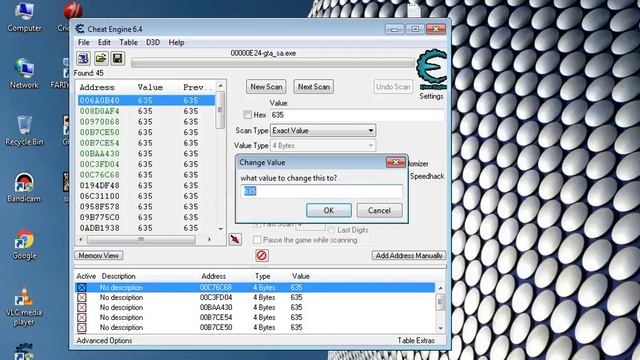The image size is (640, 360).
Task: Click Table Extras at the bottom
Action: pos(416,340)
